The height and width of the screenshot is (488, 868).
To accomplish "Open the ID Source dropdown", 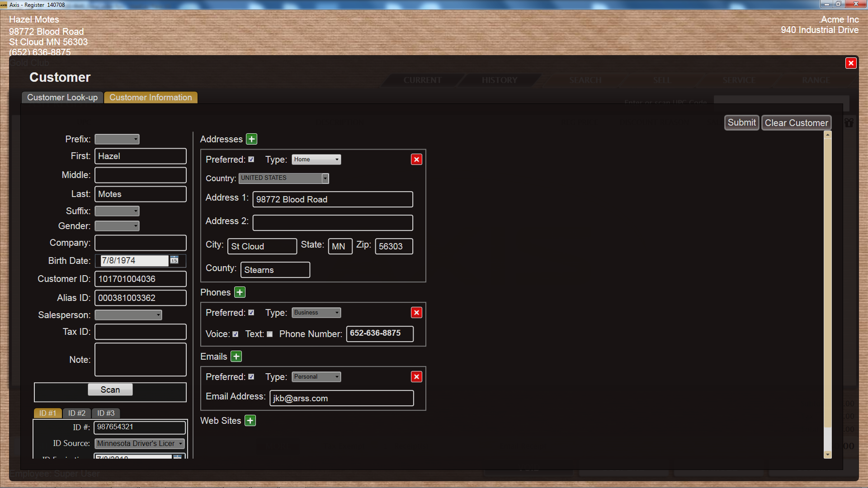I will coord(140,444).
